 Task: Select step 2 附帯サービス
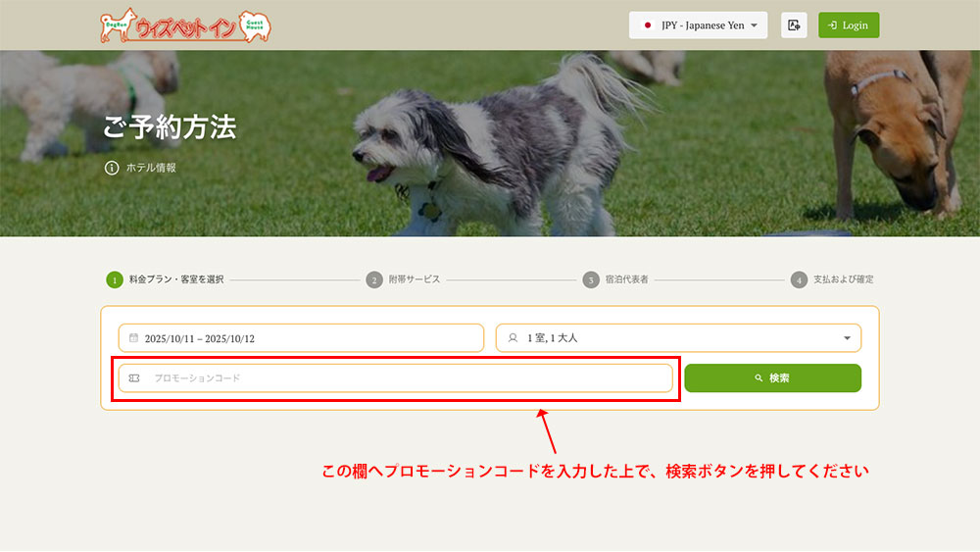(403, 279)
